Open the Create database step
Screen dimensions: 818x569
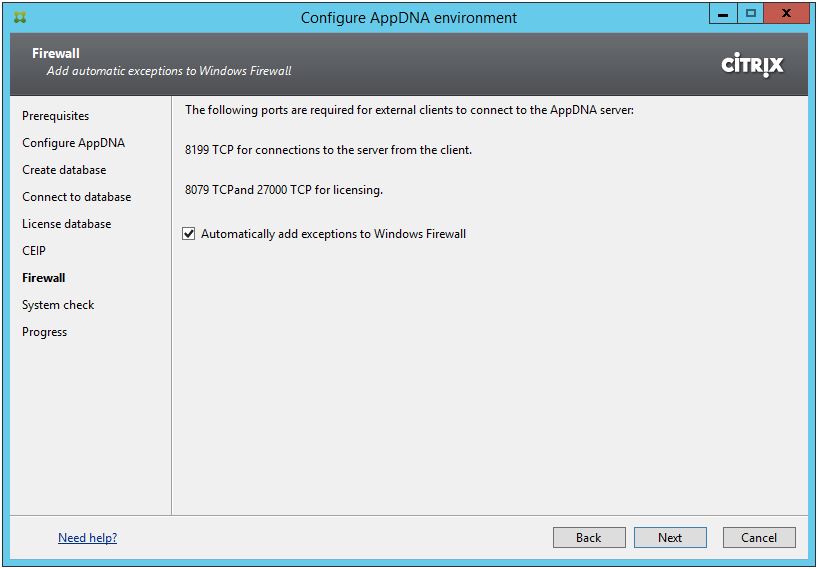click(x=64, y=170)
